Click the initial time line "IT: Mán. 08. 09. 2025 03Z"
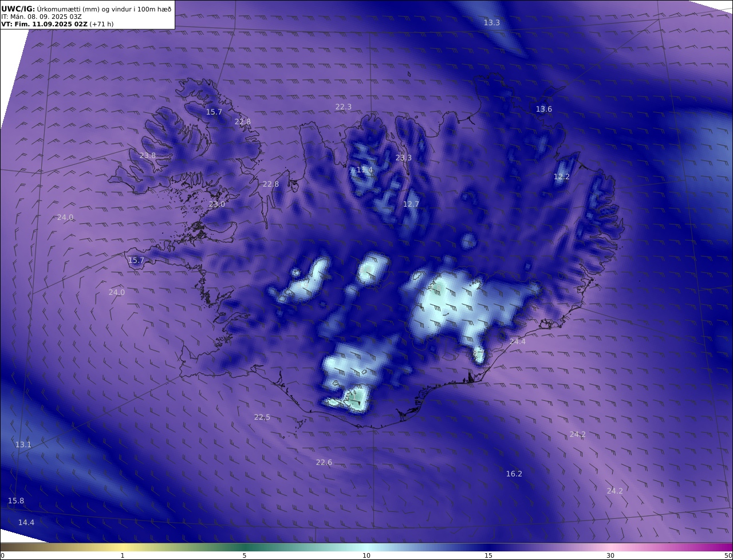Image resolution: width=733 pixels, height=560 pixels. click(x=41, y=17)
